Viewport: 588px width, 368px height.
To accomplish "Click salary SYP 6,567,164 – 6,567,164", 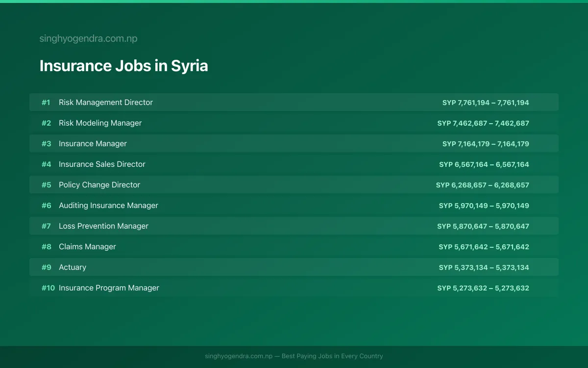I will click(x=484, y=164).
